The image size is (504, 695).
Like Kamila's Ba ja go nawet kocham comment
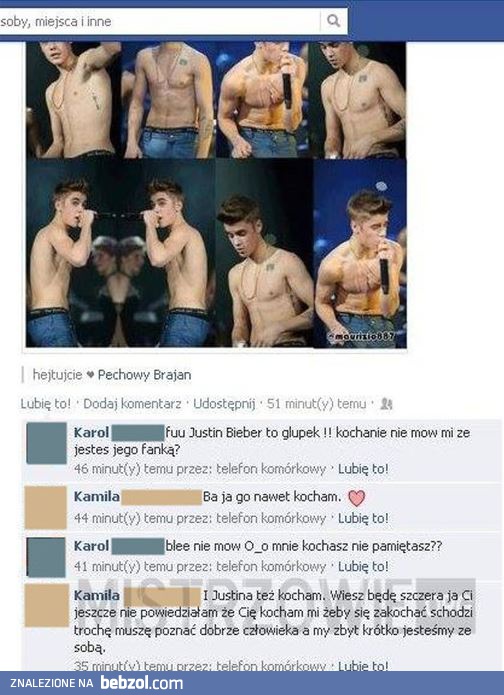pyautogui.click(x=363, y=518)
